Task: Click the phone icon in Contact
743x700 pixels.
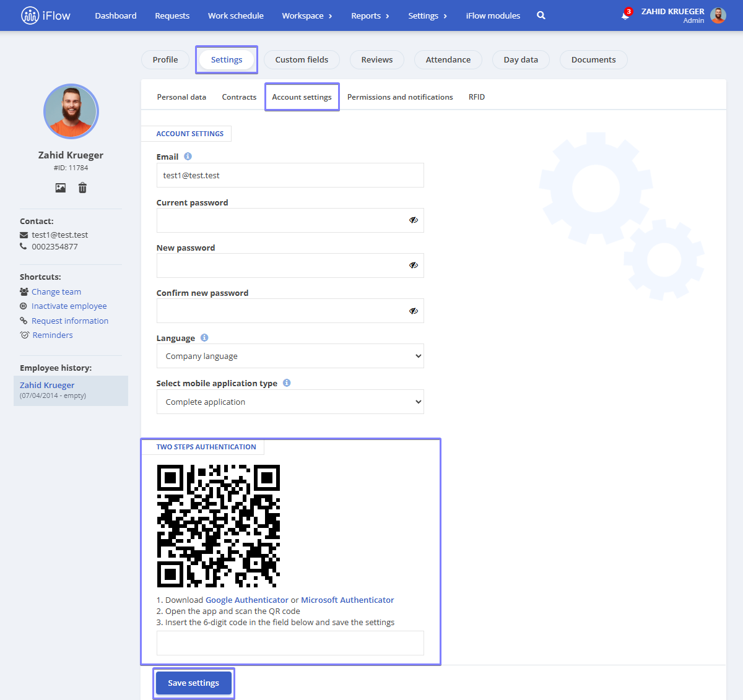Action: click(x=24, y=246)
